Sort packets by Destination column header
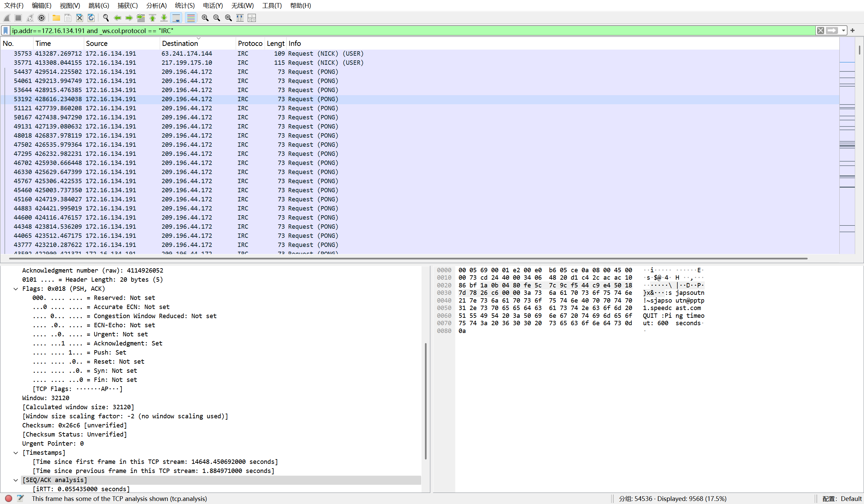 180,44
